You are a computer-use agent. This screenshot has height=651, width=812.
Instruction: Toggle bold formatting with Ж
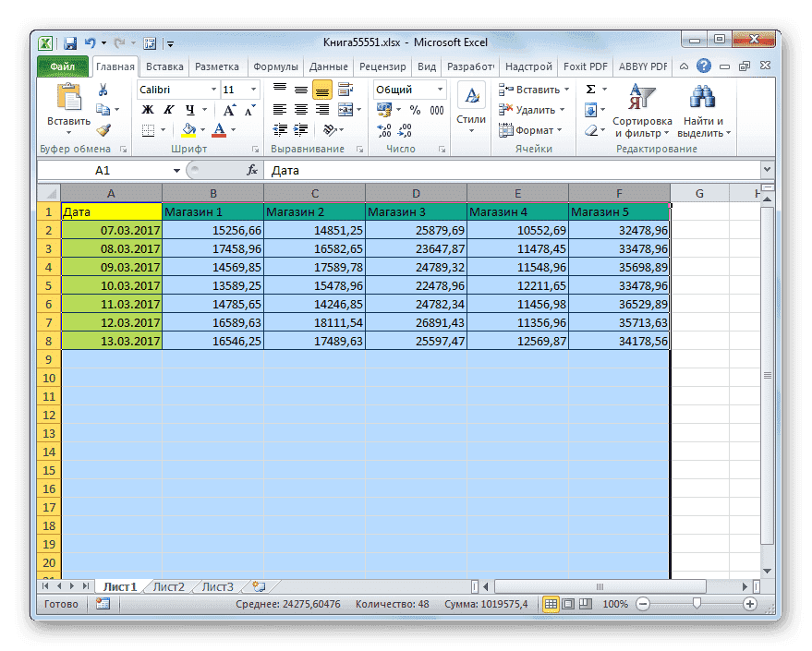pos(146,109)
